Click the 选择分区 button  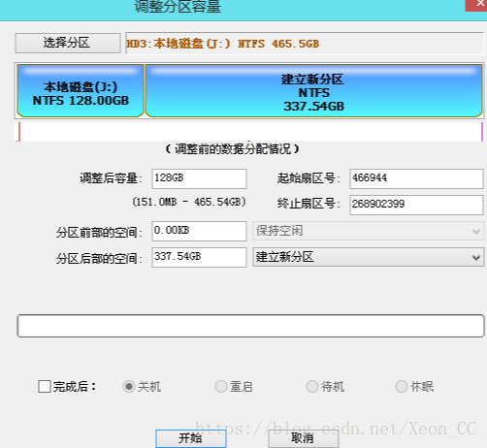tap(68, 43)
